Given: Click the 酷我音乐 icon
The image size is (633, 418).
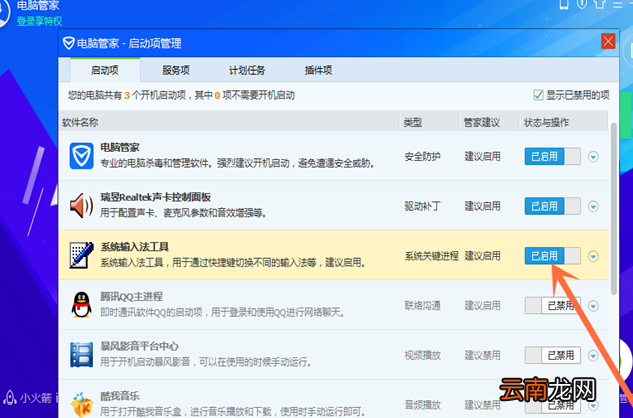Looking at the screenshot, I should pyautogui.click(x=82, y=404).
